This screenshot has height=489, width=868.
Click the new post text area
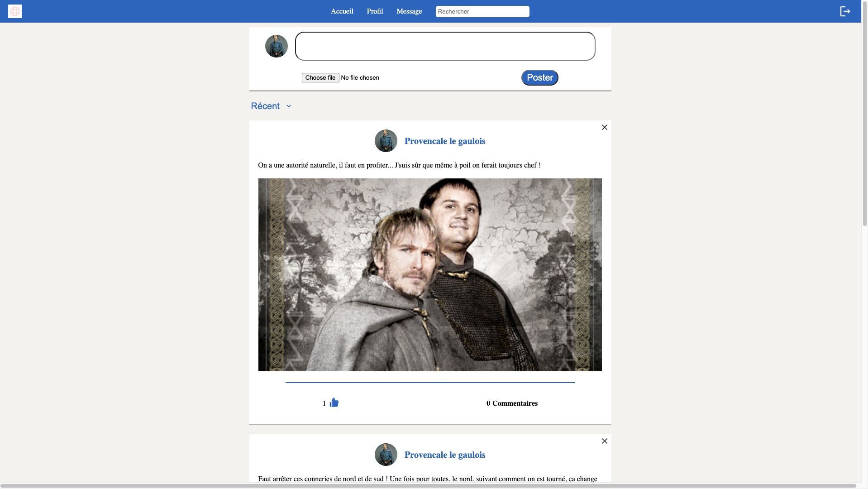click(445, 46)
